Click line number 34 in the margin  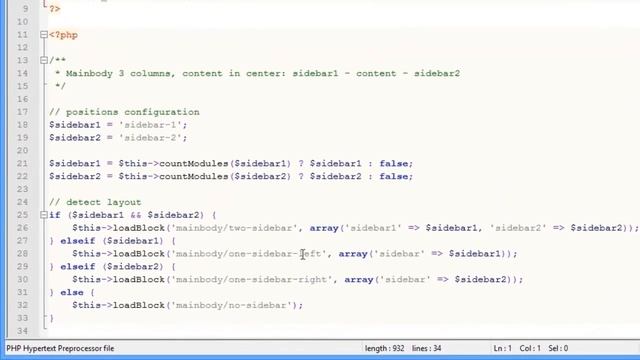pos(23,331)
